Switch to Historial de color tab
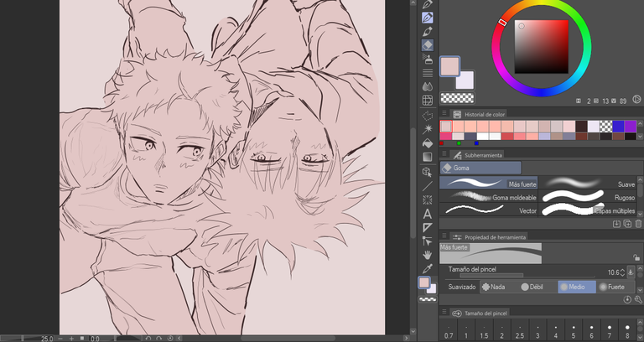The image size is (644, 342). (x=479, y=114)
